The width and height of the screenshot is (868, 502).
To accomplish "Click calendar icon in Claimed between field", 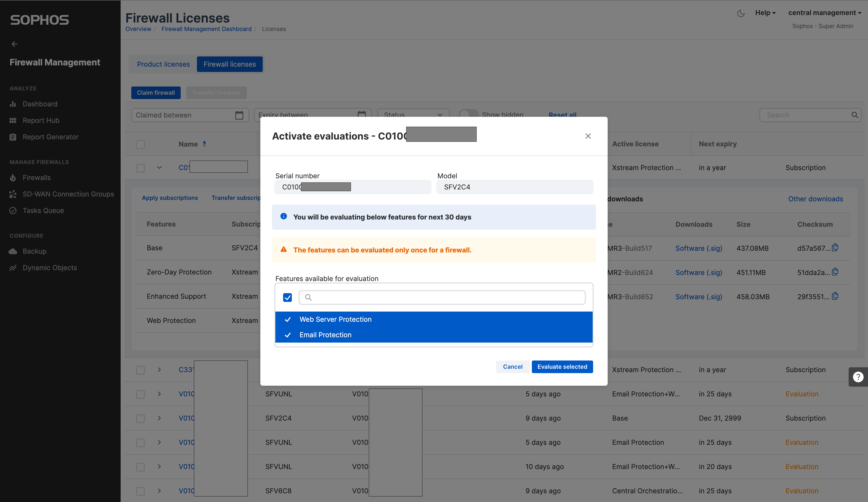I will (x=239, y=115).
